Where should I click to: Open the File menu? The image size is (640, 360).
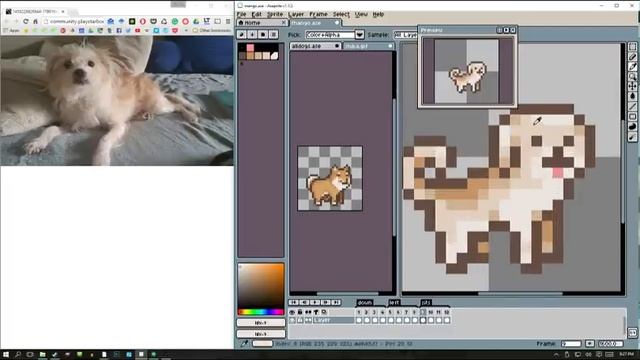tap(242, 14)
